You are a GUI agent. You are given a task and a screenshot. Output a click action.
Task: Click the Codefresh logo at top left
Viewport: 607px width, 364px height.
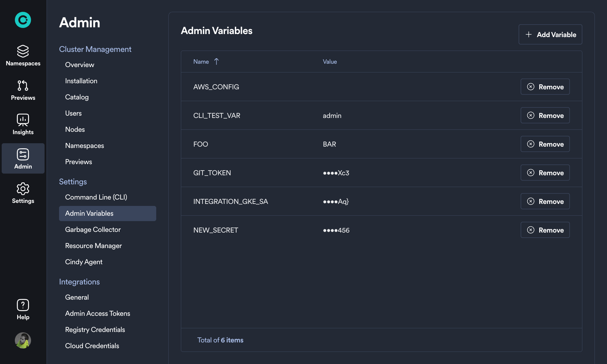(23, 20)
